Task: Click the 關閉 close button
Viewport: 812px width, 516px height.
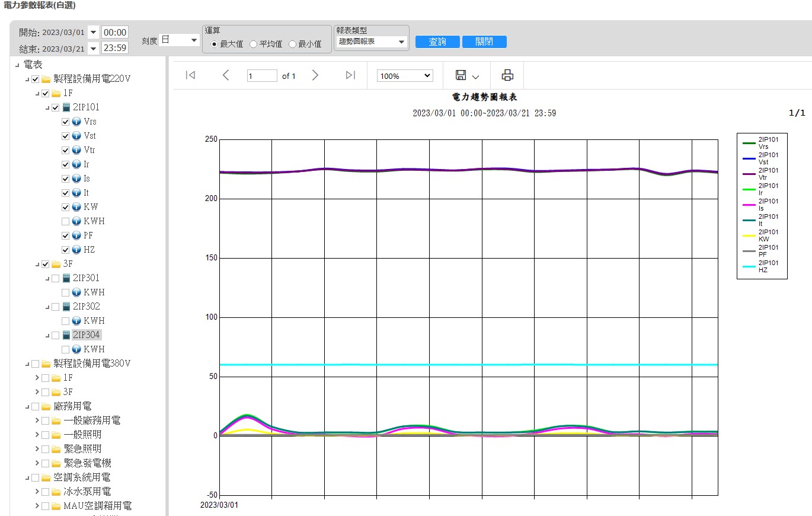Action: [484, 42]
